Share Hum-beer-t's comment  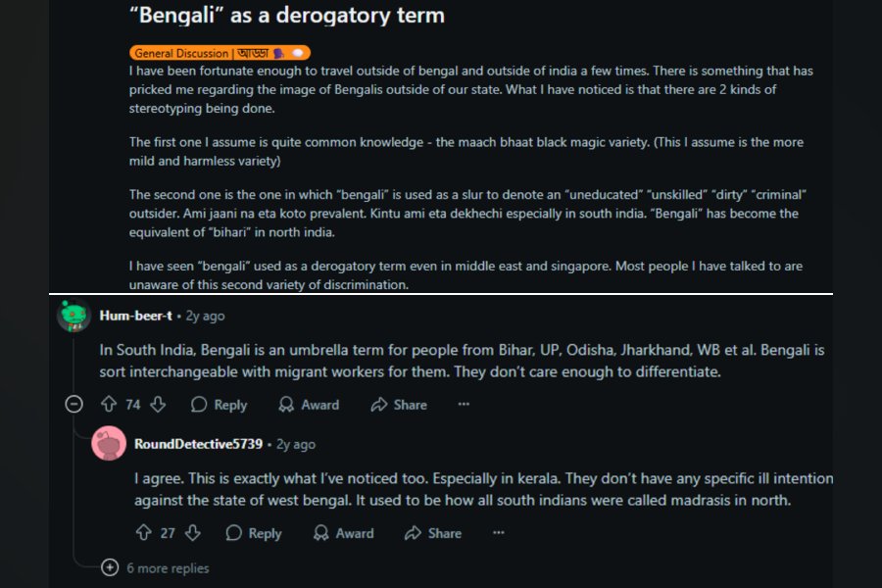pyautogui.click(x=399, y=405)
